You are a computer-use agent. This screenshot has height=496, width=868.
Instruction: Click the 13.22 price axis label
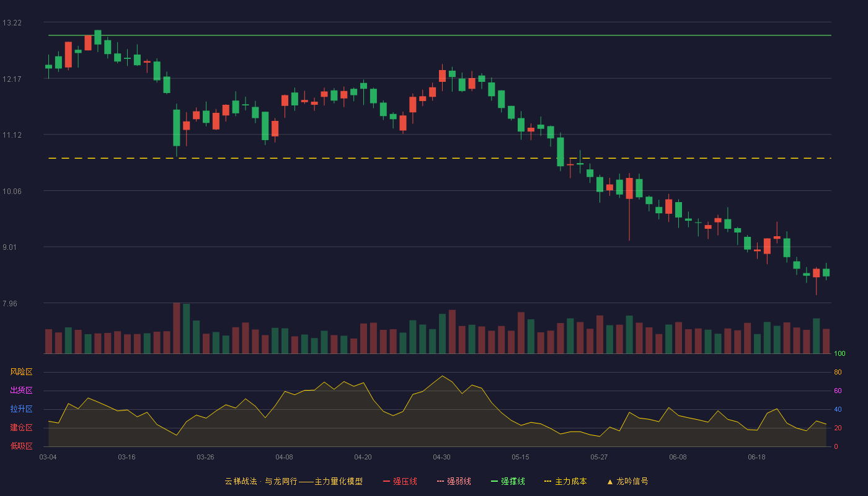coord(12,23)
